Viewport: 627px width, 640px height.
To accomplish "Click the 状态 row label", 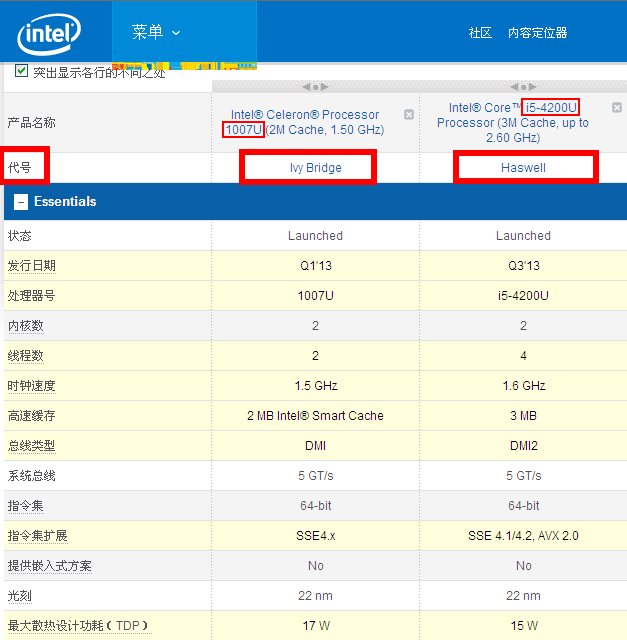I will point(20,236).
